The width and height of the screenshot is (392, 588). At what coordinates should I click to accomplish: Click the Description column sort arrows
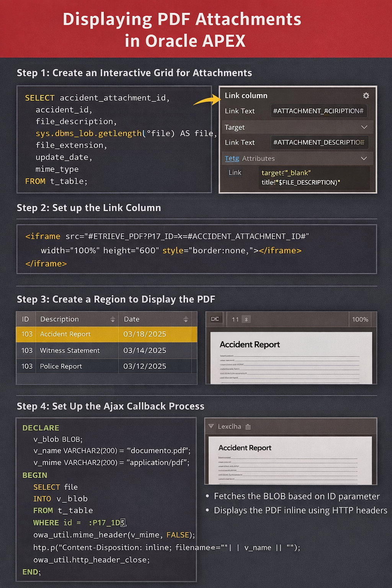coord(113,319)
